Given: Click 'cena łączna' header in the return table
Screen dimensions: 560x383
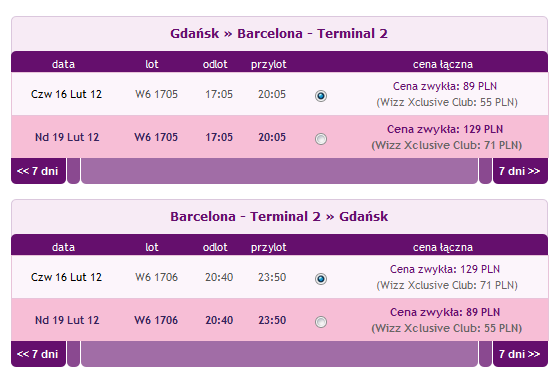Looking at the screenshot, I should (443, 247).
